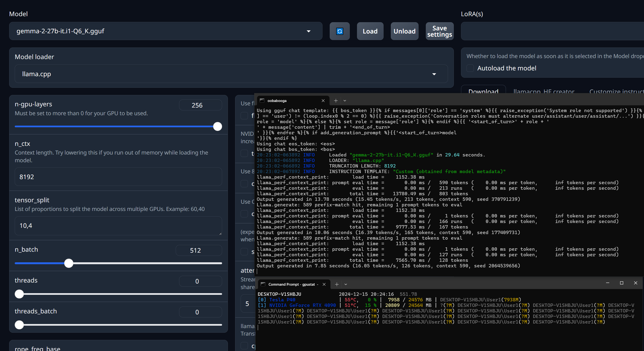
Task: Adjust the threads_batch slider handle
Action: tap(19, 325)
